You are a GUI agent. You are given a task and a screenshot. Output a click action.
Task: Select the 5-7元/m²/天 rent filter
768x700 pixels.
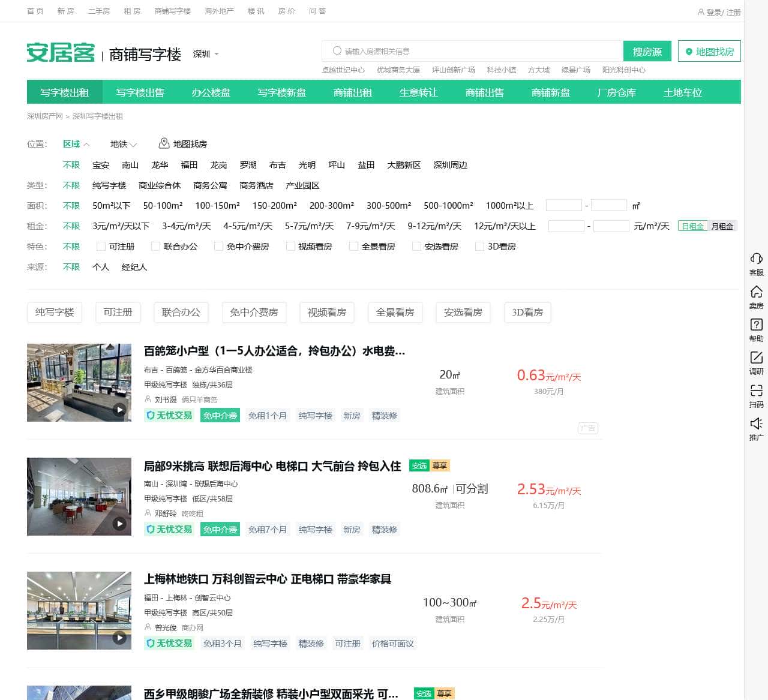tap(309, 226)
